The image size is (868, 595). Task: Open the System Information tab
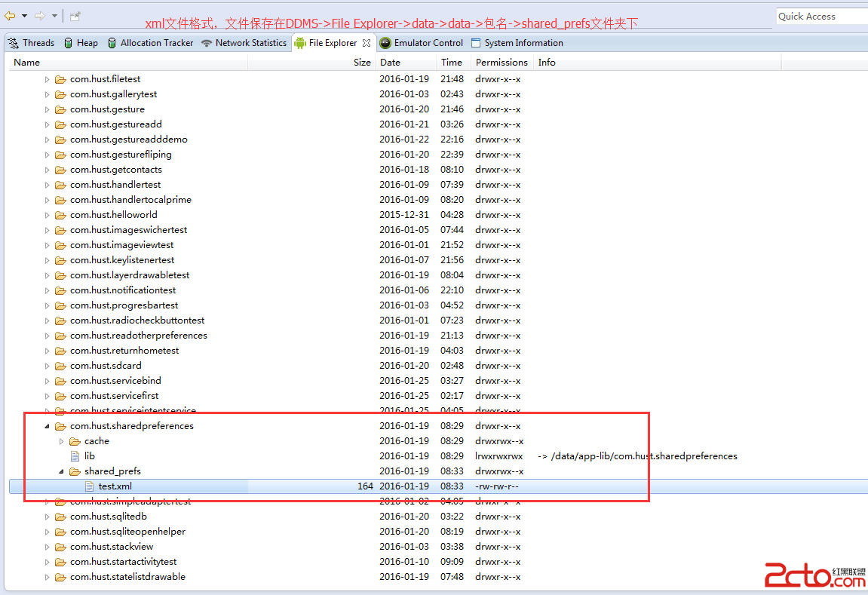[x=517, y=43]
